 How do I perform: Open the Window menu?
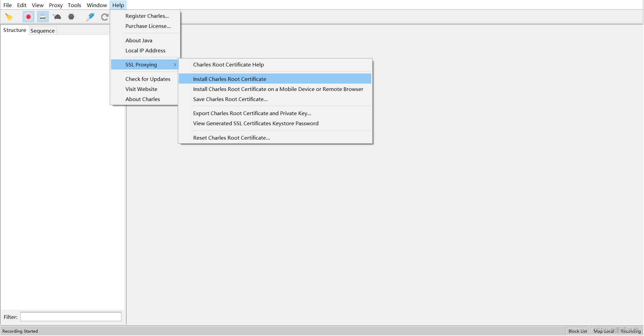[97, 5]
